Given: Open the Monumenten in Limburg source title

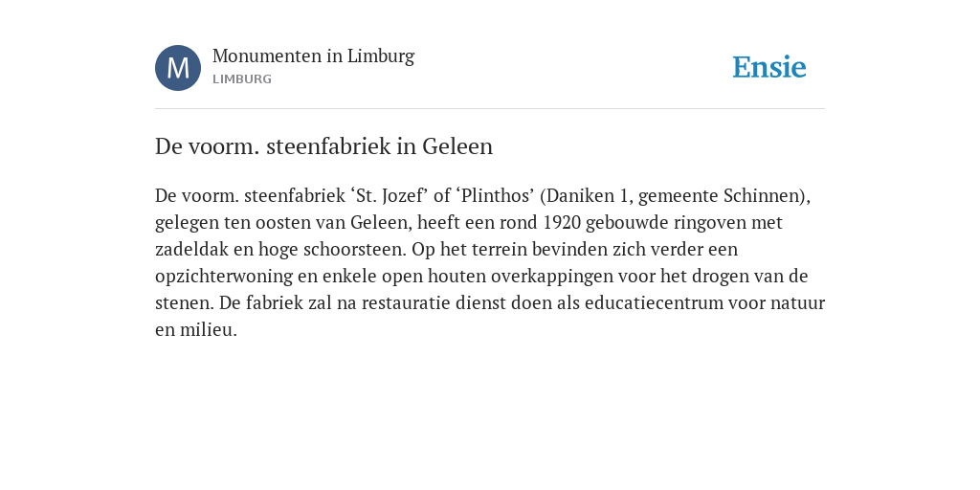Looking at the screenshot, I should (313, 56).
